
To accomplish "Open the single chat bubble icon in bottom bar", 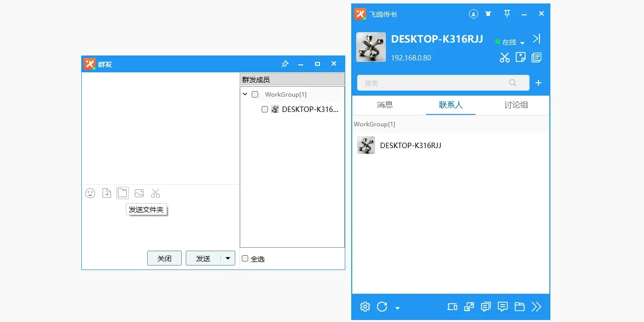I will (x=503, y=307).
